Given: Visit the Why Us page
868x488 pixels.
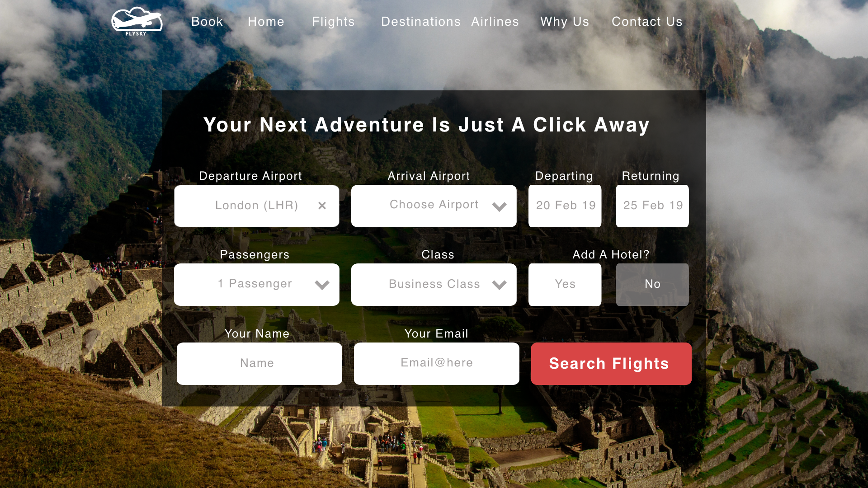Looking at the screenshot, I should (x=565, y=22).
